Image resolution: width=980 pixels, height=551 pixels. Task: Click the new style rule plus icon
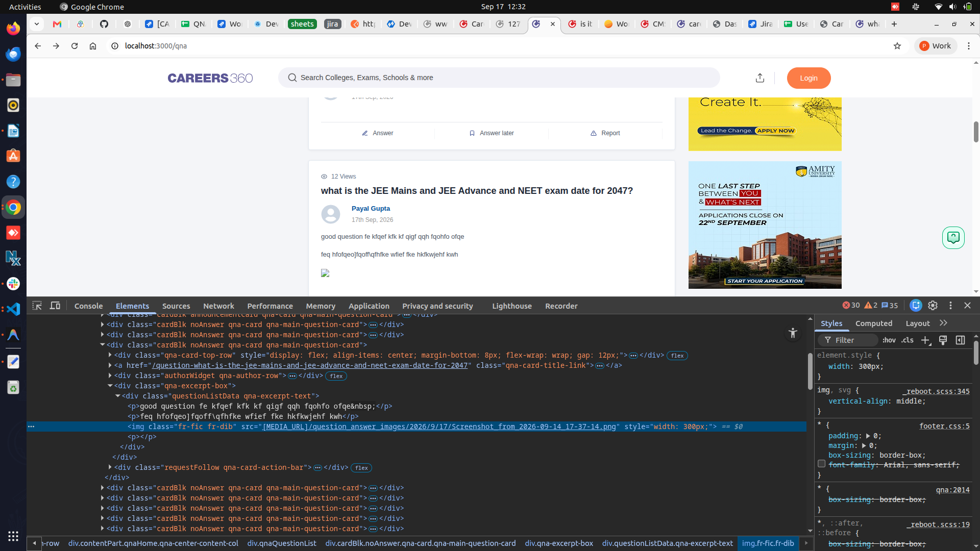click(x=925, y=340)
